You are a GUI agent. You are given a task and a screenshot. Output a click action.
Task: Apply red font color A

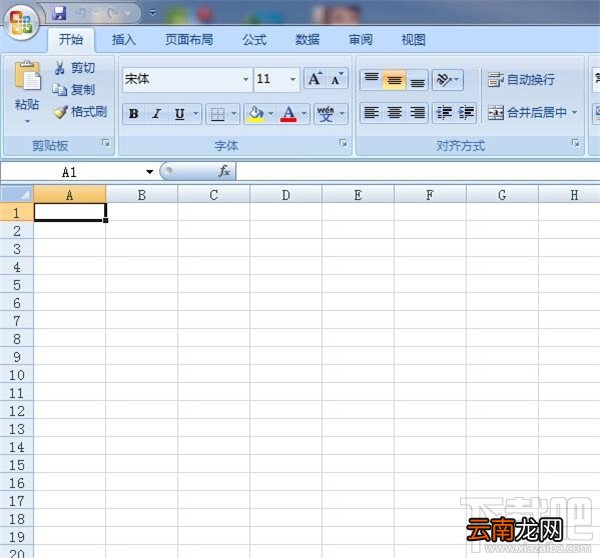[289, 114]
